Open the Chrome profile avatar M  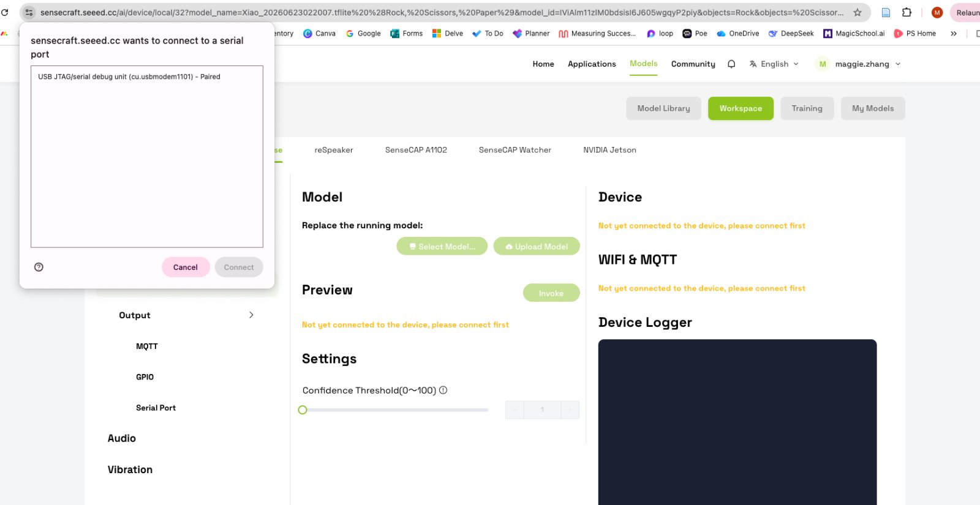pyautogui.click(x=937, y=12)
